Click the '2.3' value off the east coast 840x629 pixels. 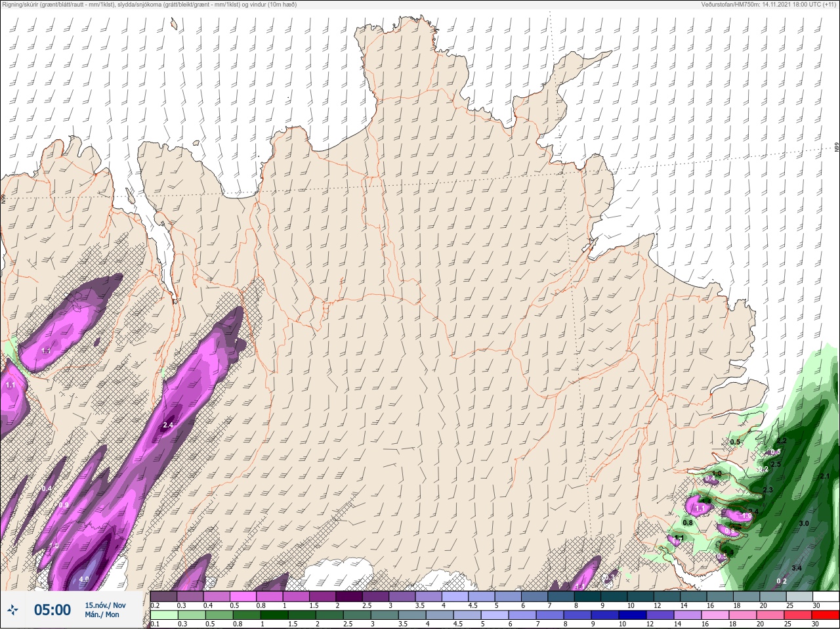768,490
